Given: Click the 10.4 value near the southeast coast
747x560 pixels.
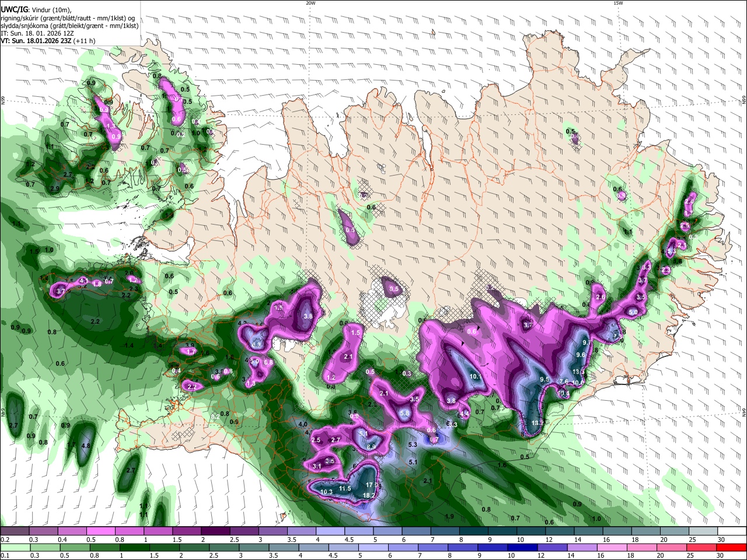Looking at the screenshot, I should point(564,394).
